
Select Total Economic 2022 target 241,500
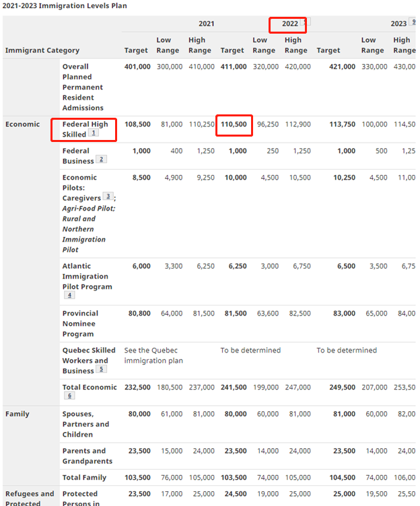[234, 388]
